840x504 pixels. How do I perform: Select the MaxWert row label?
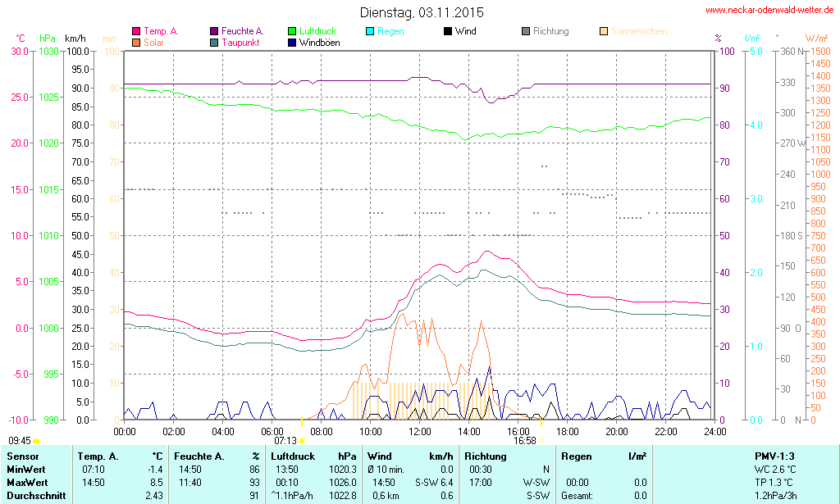pos(26,482)
